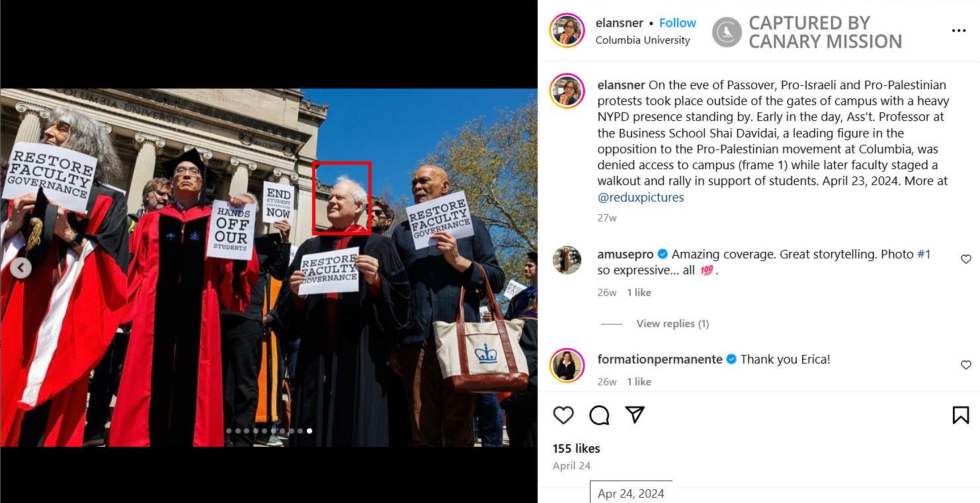Jump to last carousel dot indicator
980x503 pixels.
pyautogui.click(x=309, y=431)
